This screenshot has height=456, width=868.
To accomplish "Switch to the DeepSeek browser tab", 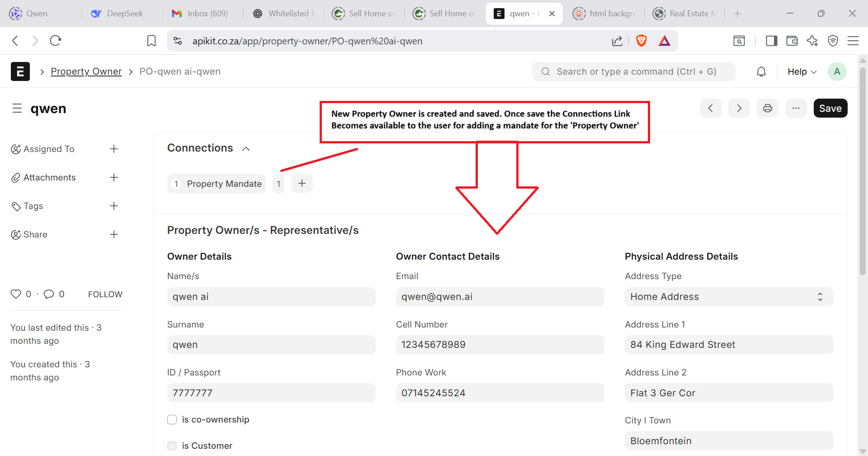I will tap(118, 14).
